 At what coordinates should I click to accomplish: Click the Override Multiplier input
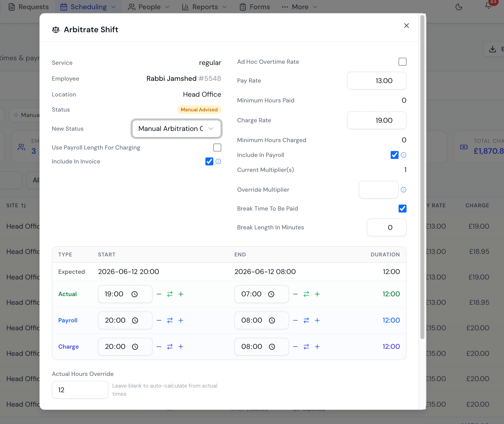(x=378, y=190)
